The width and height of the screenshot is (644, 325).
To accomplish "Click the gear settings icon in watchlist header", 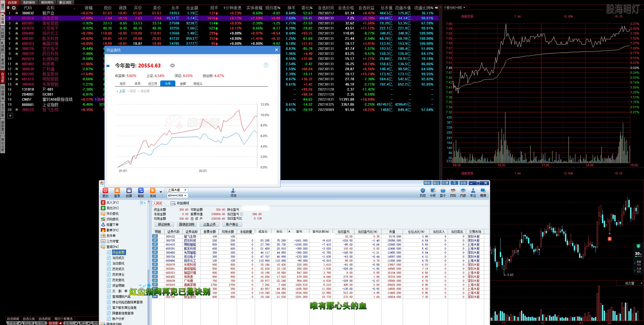I will point(14,8).
